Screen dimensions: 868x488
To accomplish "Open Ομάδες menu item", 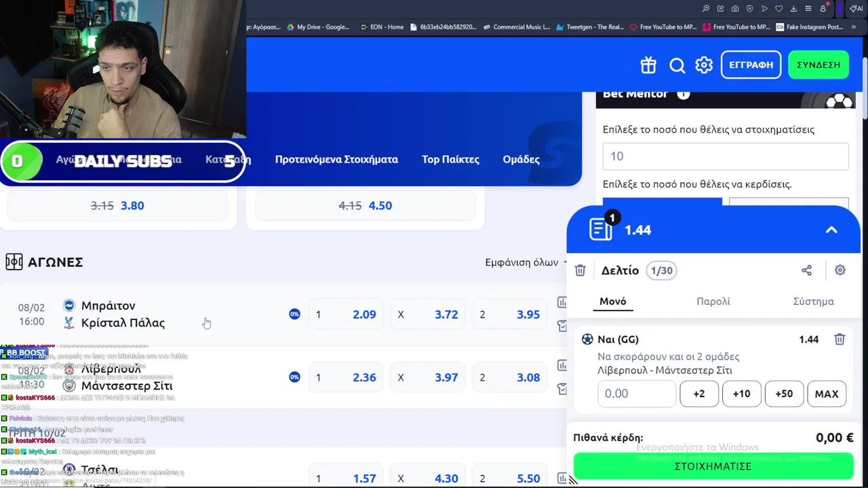I will pyautogui.click(x=521, y=159).
